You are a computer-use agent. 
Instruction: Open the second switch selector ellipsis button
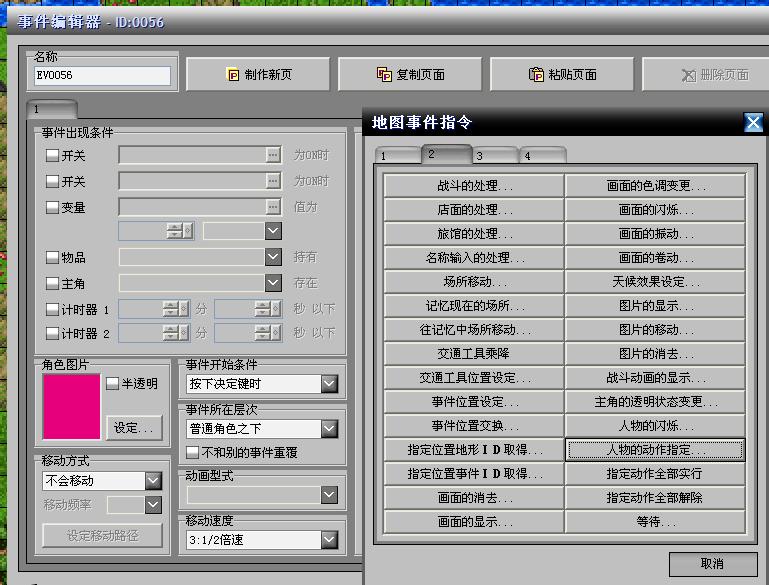[273, 181]
